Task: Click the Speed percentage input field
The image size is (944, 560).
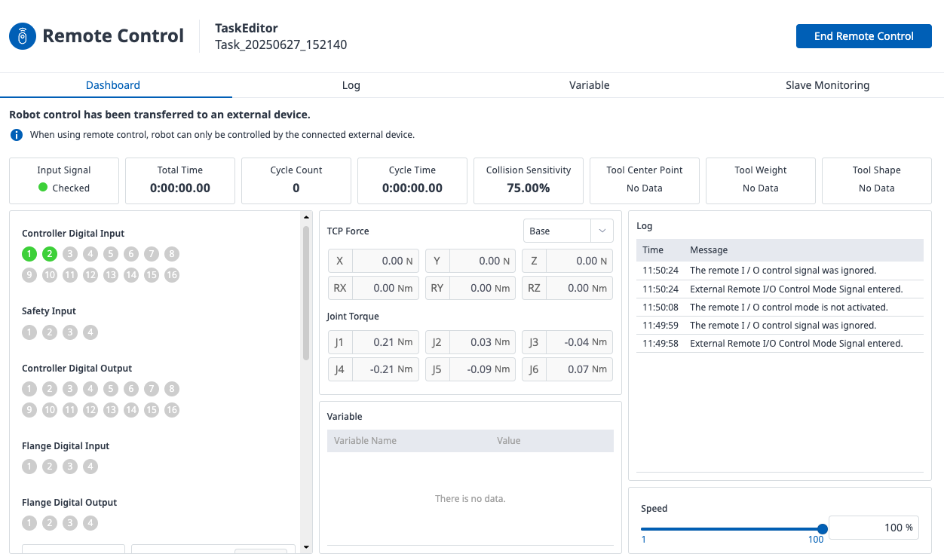Action: click(x=873, y=528)
